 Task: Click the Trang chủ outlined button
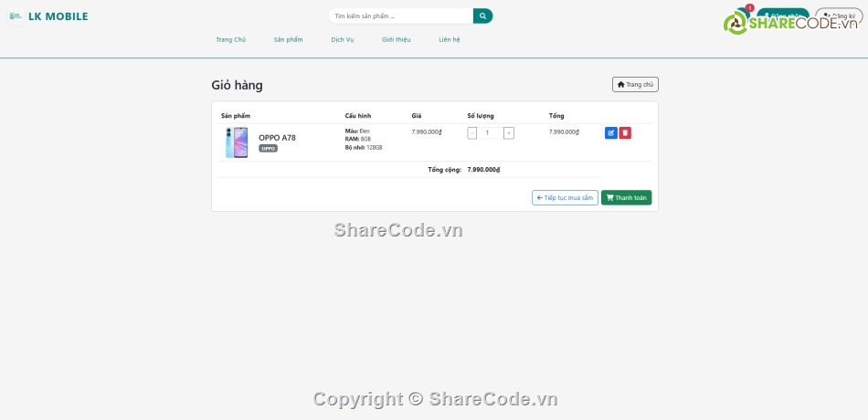click(636, 85)
